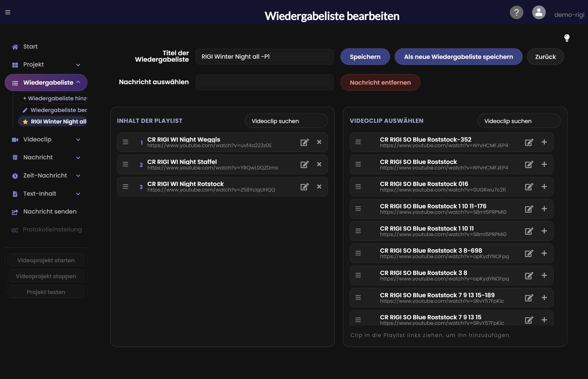Screen dimensions: 588x379
Task: Open the user profile avatar icon
Action: coord(539,12)
